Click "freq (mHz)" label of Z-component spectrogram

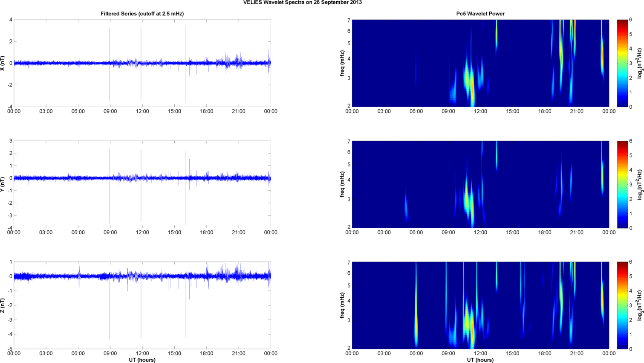[343, 305]
